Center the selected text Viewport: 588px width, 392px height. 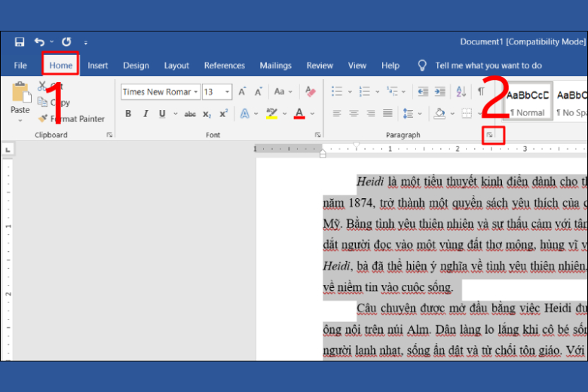pos(354,113)
